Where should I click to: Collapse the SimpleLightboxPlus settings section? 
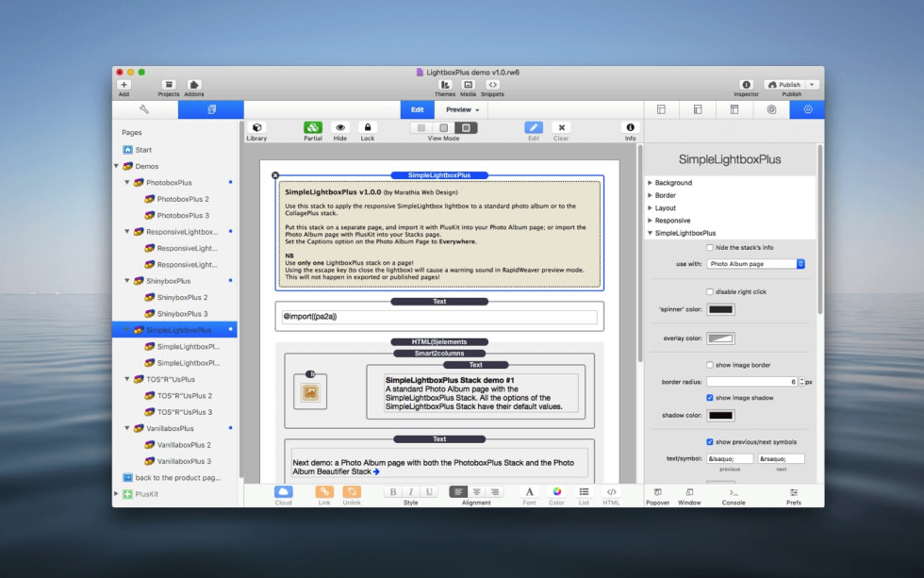click(650, 233)
